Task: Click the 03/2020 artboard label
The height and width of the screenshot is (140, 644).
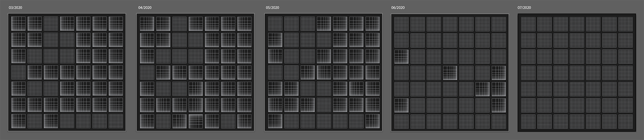Action: 15,8
